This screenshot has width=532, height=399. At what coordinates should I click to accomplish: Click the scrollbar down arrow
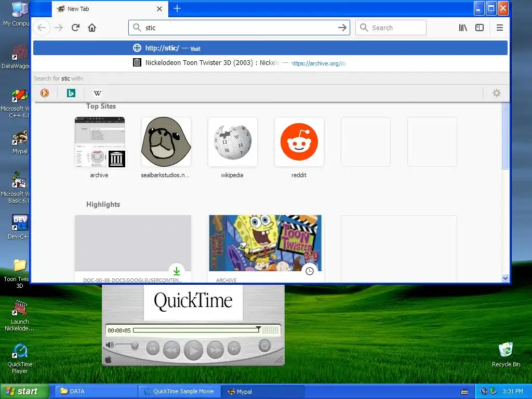coord(505,278)
